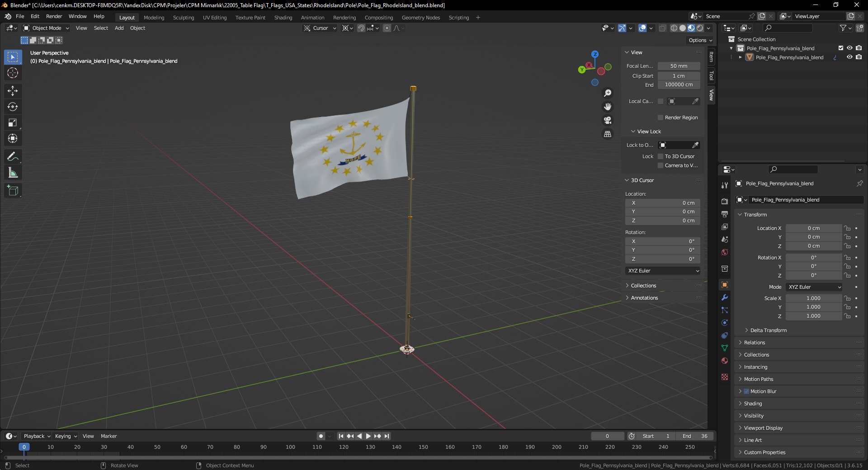The image size is (868, 470).
Task: Exclude Pole_Flag_Pennsylvania_blend collection from view layer
Action: (841, 48)
